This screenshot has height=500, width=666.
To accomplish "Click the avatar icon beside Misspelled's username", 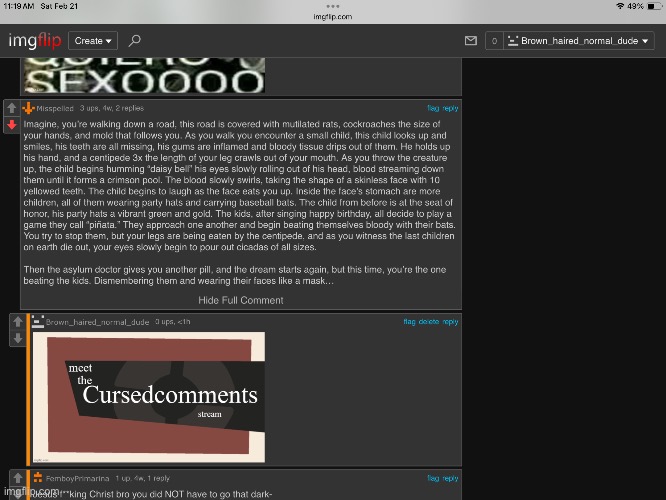I will pyautogui.click(x=31, y=108).
